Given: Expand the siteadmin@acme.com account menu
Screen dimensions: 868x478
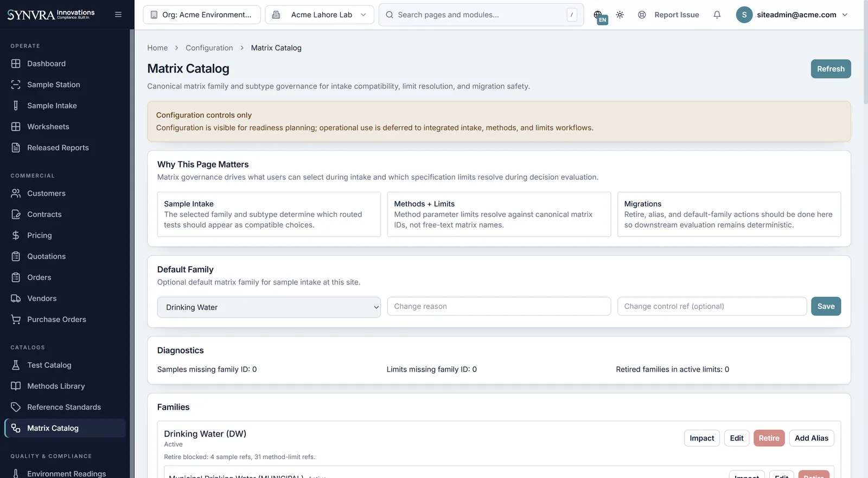Looking at the screenshot, I should pyautogui.click(x=792, y=15).
